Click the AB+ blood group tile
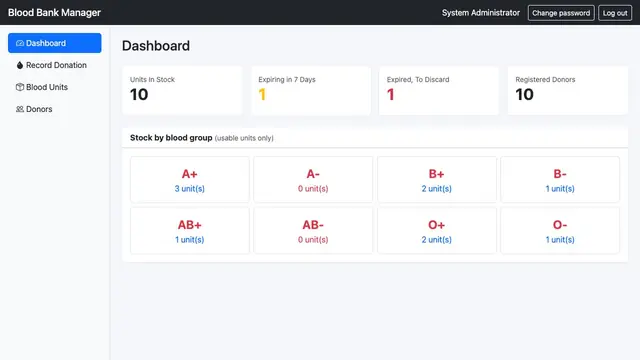Screen dimensions: 640x360 tap(190, 231)
